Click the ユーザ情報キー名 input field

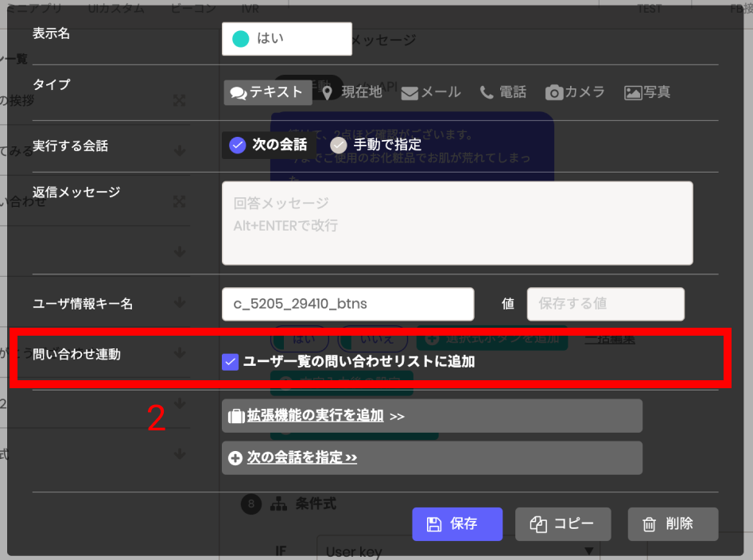click(347, 304)
